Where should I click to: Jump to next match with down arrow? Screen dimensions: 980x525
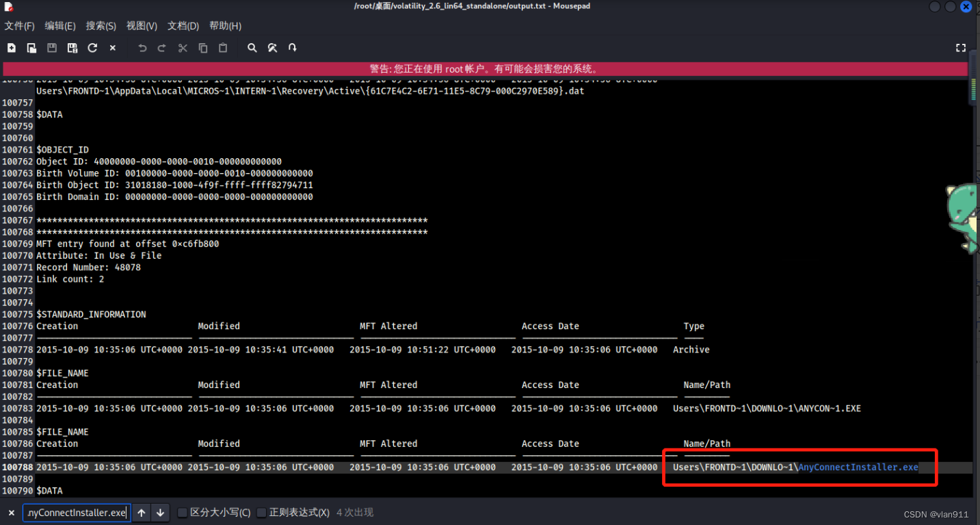point(160,513)
